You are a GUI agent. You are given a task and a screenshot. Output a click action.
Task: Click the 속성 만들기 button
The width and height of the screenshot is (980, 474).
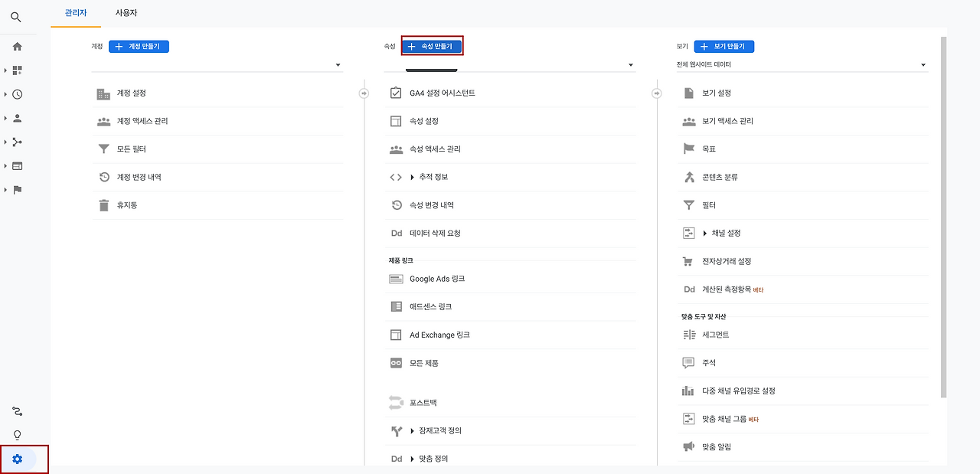pyautogui.click(x=432, y=45)
